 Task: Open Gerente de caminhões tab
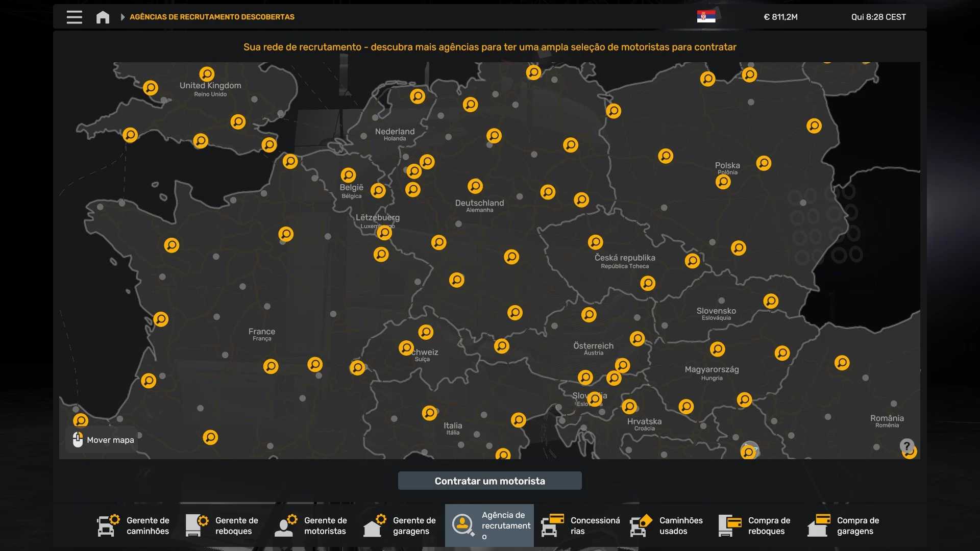134,525
